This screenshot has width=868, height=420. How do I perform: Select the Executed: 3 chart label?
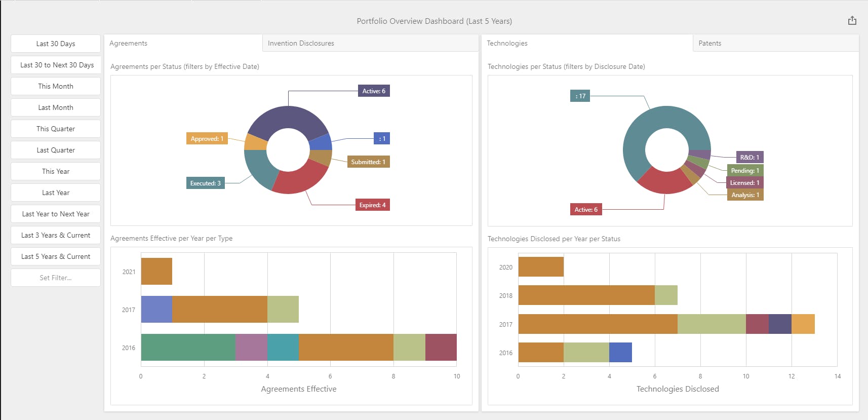click(205, 183)
